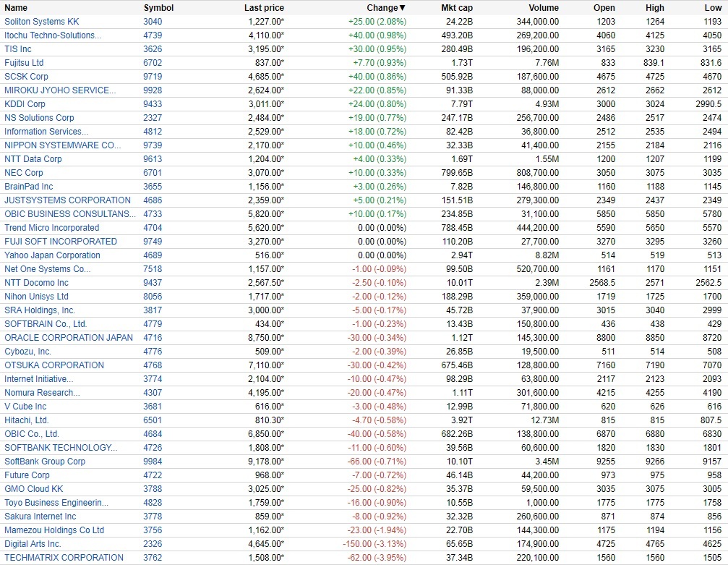
Task: Click symbol 3774 link
Action: pos(153,379)
